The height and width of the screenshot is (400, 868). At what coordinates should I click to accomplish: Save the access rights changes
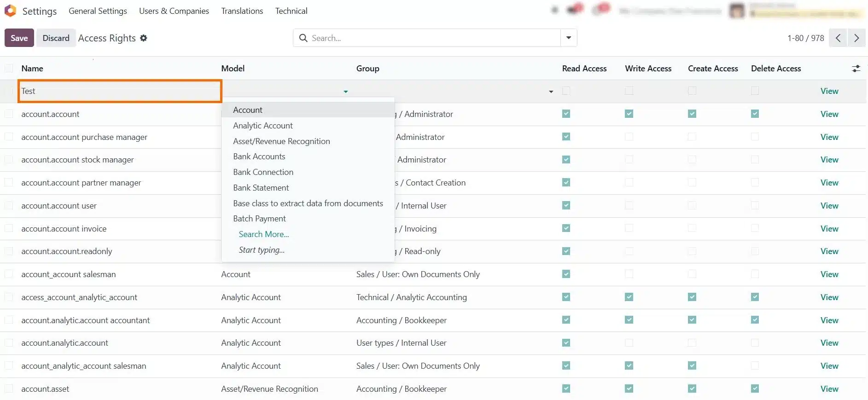[19, 38]
